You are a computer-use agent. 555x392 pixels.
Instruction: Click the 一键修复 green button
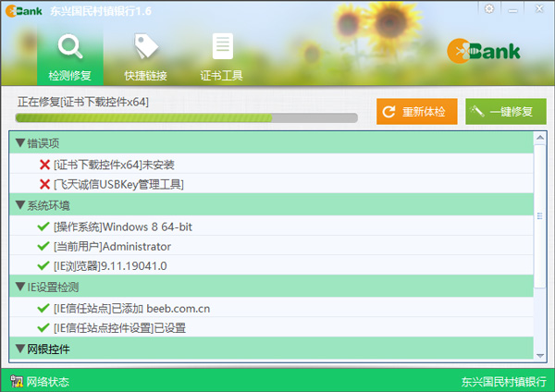[506, 112]
